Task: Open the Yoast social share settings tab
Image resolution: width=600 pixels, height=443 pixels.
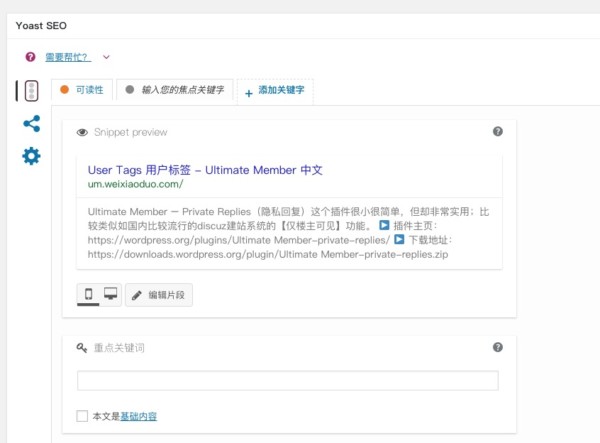Action: (x=31, y=124)
